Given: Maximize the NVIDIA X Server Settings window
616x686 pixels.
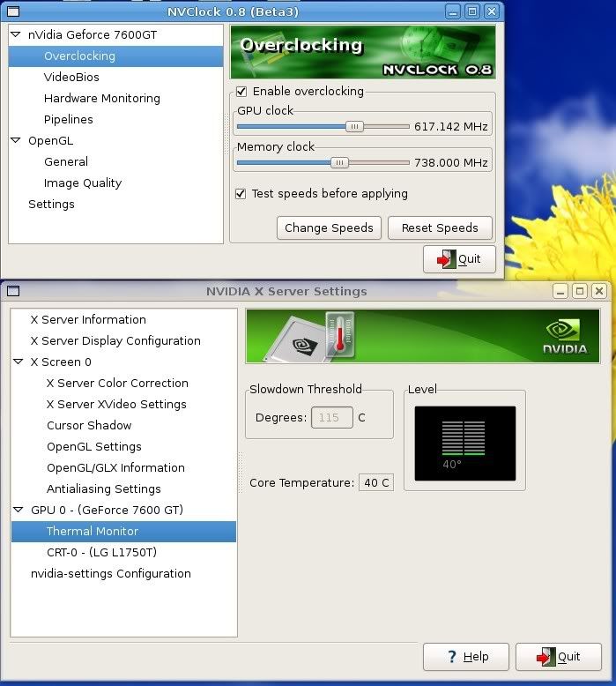Looking at the screenshot, I should (580, 291).
